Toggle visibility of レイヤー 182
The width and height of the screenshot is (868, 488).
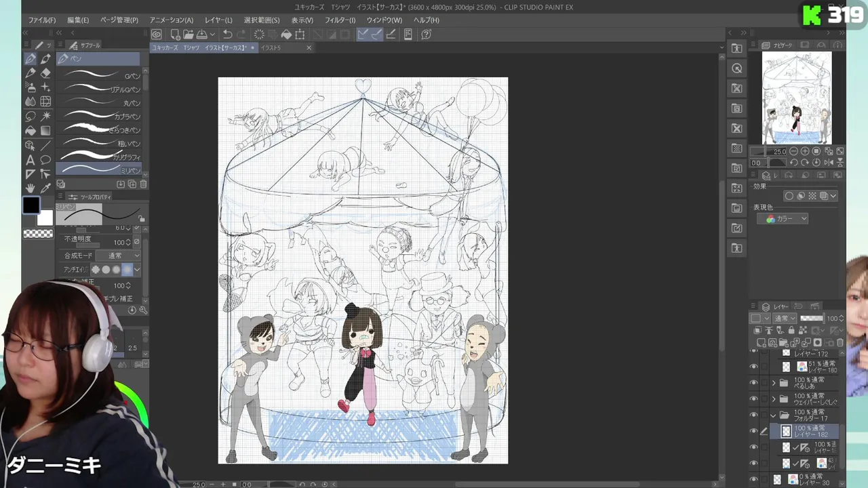tap(753, 431)
